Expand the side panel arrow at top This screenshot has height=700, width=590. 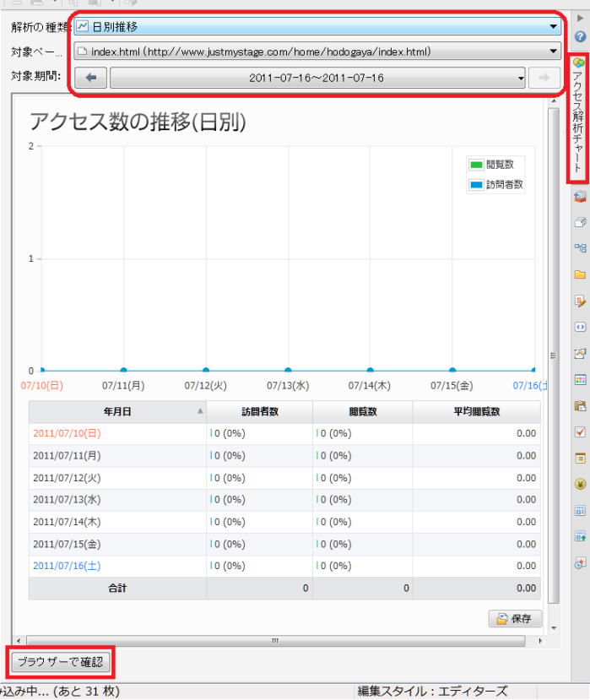[580, 18]
